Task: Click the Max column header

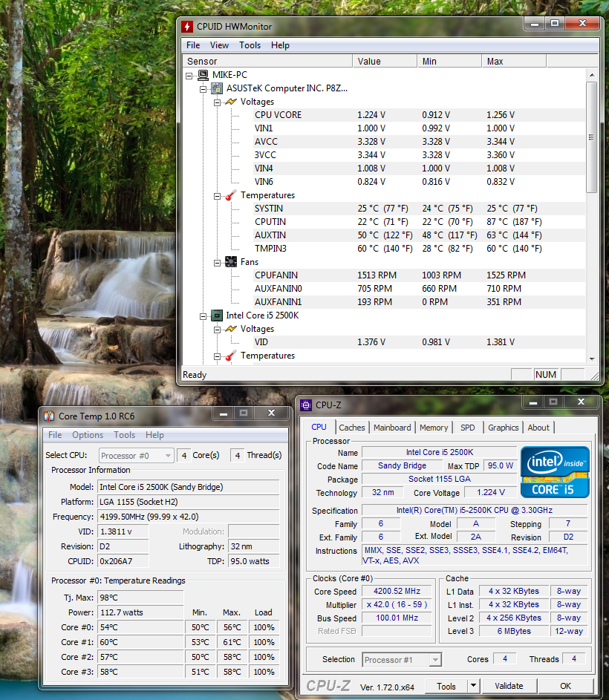Action: (x=514, y=61)
